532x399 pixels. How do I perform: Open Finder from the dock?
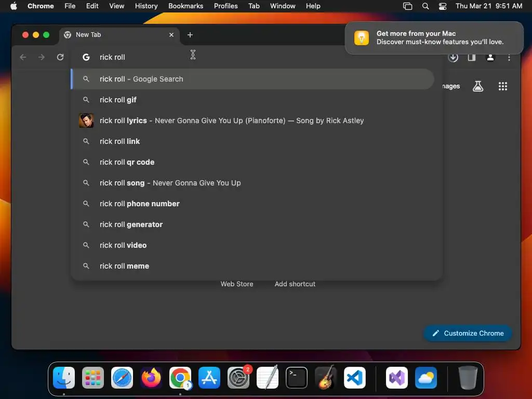coord(64,378)
